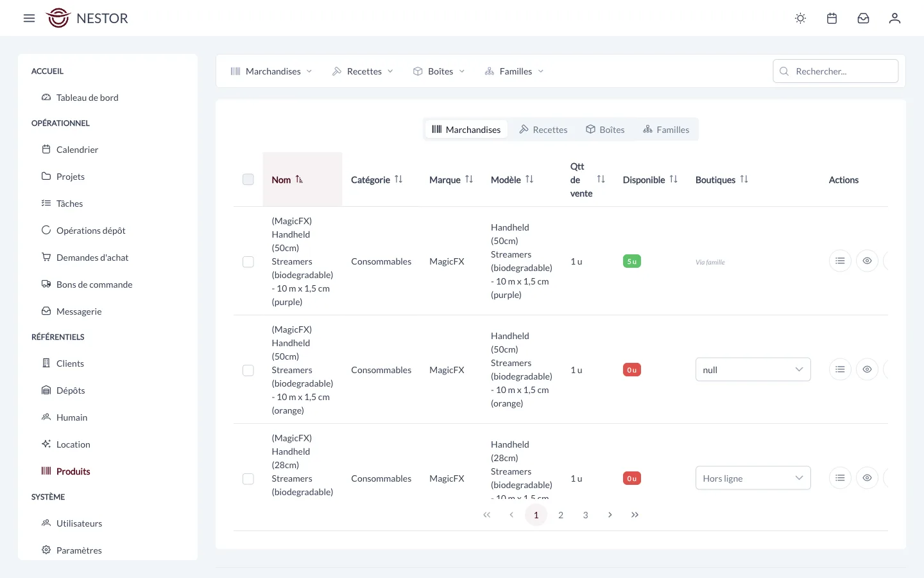This screenshot has height=578, width=924.
Task: Expand the Recettes dropdown in the top bar
Action: click(x=363, y=71)
